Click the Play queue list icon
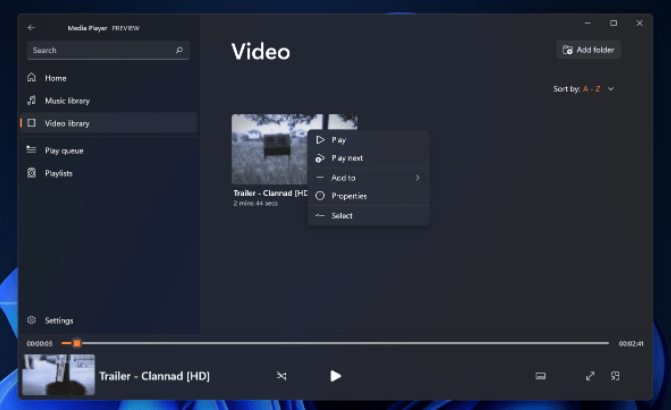Image resolution: width=671 pixels, height=410 pixels. (x=31, y=150)
